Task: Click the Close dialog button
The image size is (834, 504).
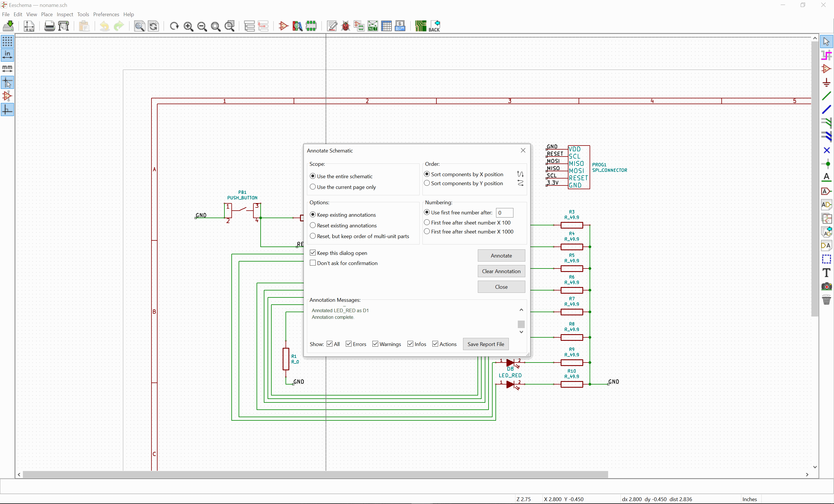Action: pyautogui.click(x=501, y=287)
